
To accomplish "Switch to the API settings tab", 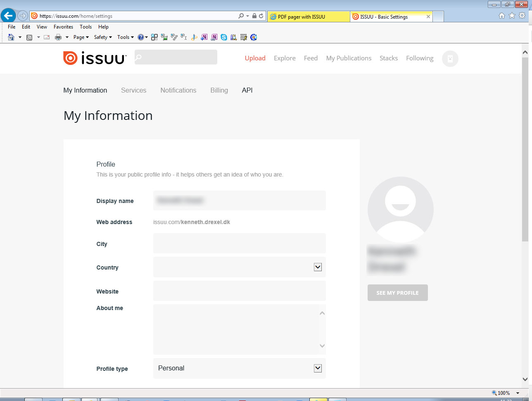I will (247, 90).
